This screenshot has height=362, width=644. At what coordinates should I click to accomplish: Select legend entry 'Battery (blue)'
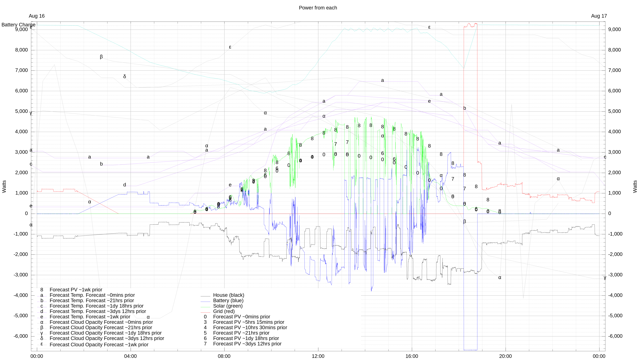228,301
